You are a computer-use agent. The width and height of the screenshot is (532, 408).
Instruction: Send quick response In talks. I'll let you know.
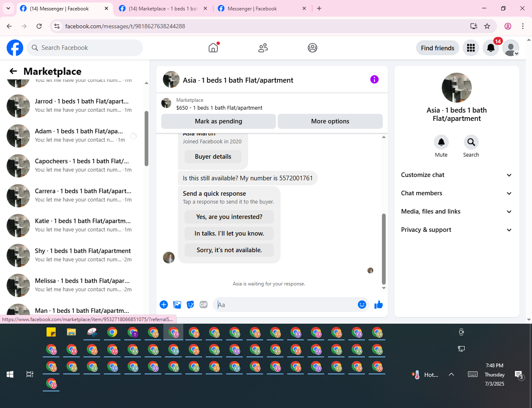(229, 233)
